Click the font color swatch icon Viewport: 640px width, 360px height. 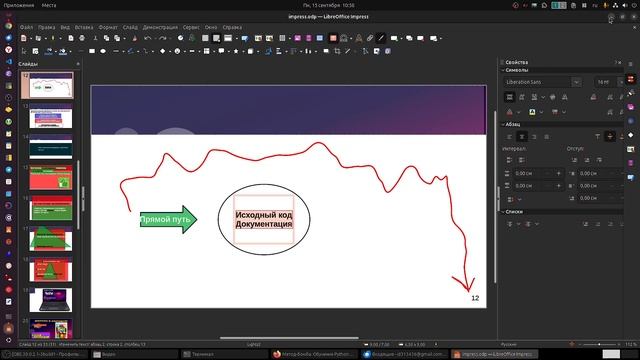tap(510, 112)
